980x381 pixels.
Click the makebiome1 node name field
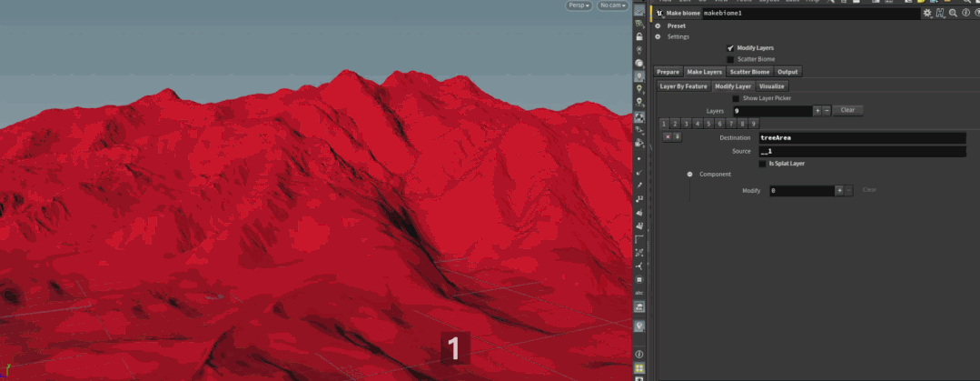point(811,13)
